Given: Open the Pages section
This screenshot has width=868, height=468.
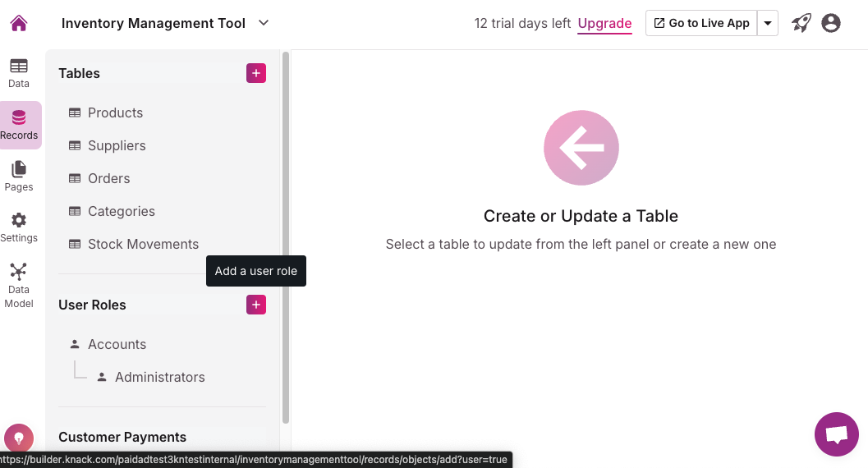Looking at the screenshot, I should pyautogui.click(x=19, y=176).
